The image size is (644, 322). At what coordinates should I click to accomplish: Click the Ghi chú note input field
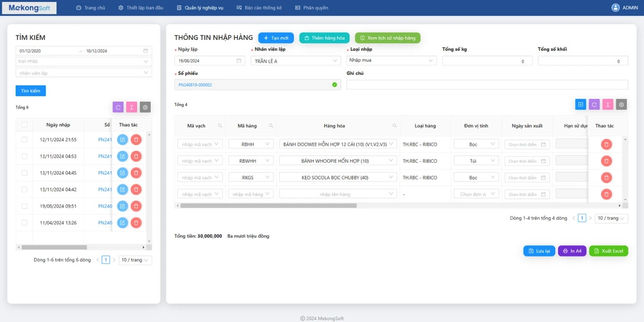[x=487, y=85]
